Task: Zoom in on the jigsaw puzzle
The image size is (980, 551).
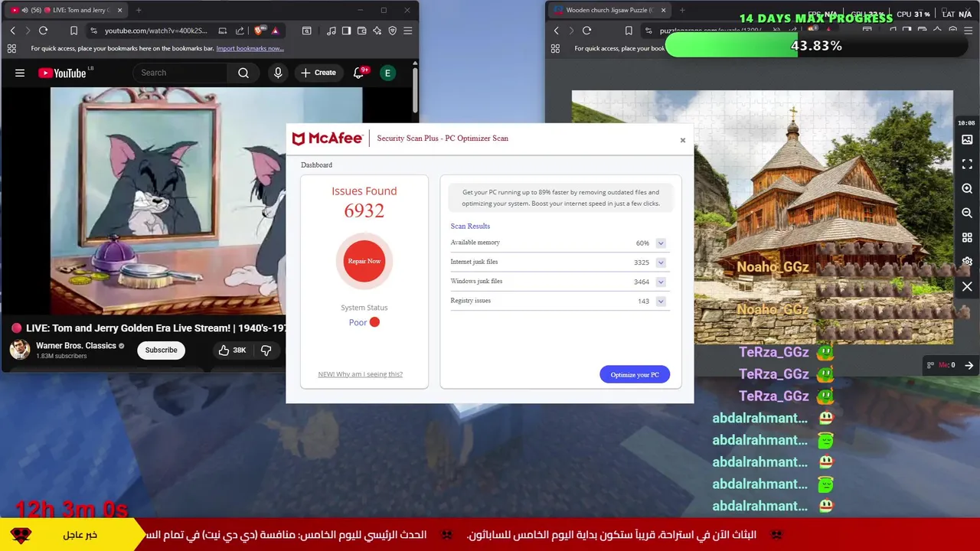Action: [x=967, y=189]
